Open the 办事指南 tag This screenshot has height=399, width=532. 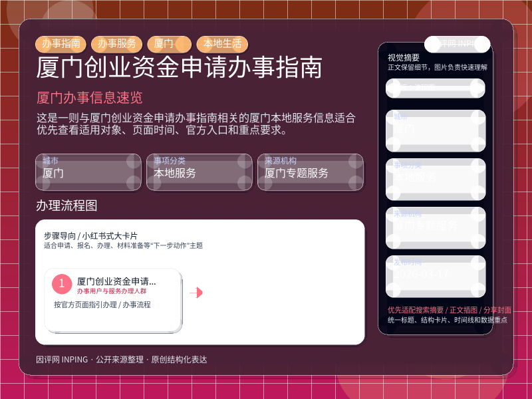click(61, 44)
